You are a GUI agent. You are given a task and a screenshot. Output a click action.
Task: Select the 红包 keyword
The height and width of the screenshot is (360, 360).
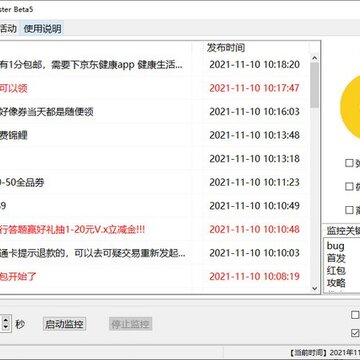coord(336,271)
